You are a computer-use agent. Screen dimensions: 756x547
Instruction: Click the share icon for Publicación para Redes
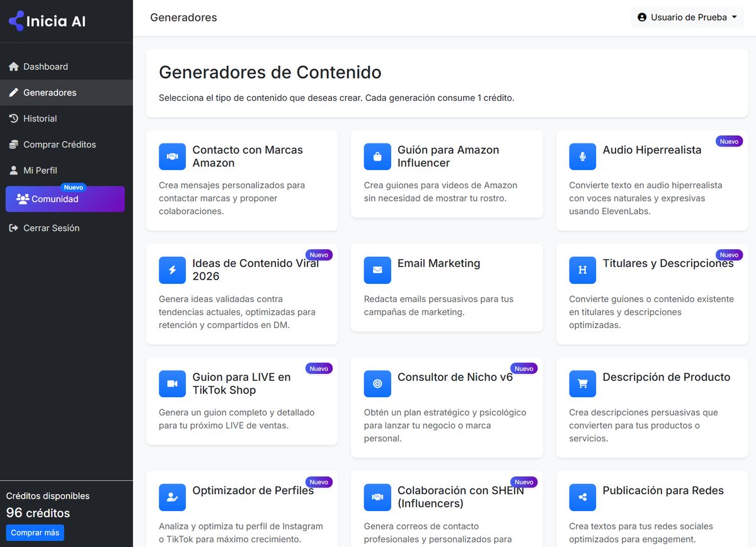(x=582, y=497)
